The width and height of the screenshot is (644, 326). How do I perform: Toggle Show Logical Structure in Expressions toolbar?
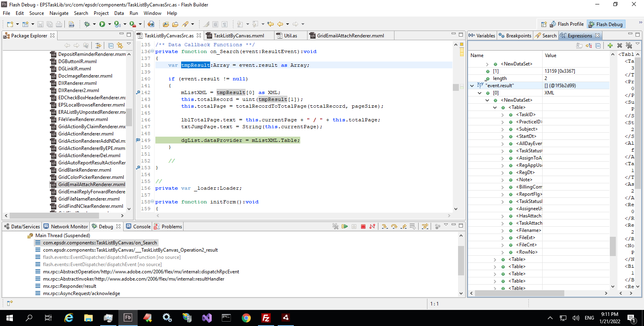click(589, 45)
